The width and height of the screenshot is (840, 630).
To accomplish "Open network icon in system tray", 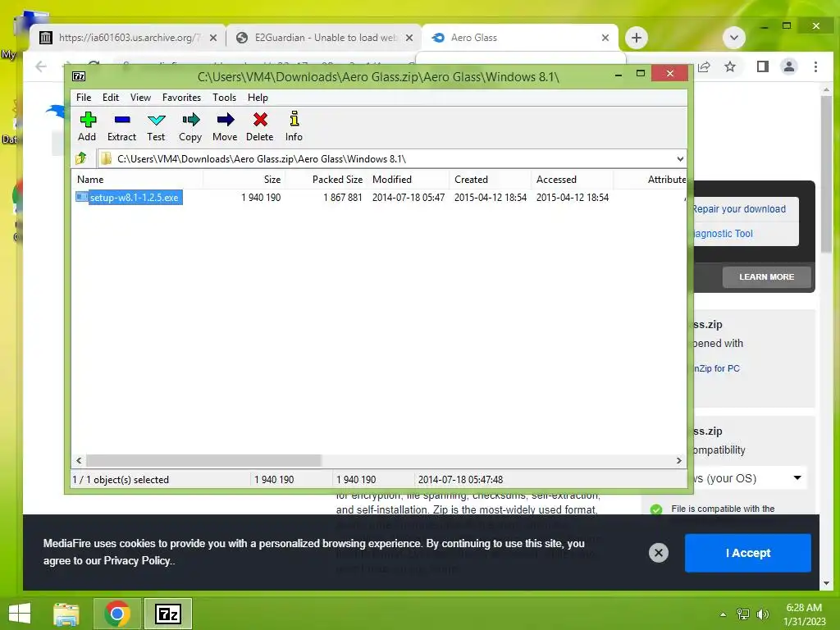I will tap(743, 614).
